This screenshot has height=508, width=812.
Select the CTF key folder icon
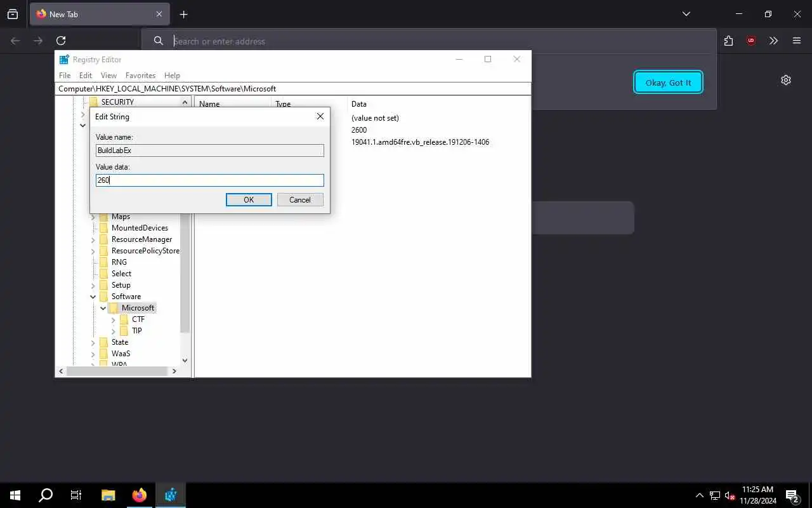pos(124,319)
